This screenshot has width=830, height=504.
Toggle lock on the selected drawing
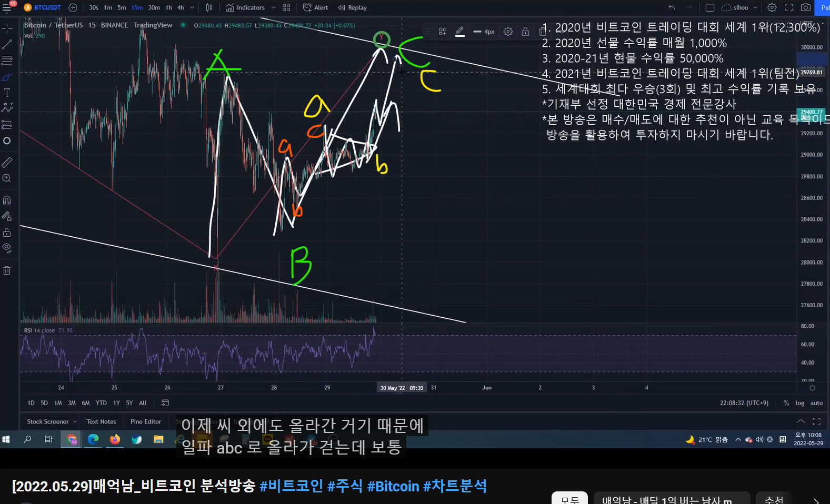(x=525, y=32)
